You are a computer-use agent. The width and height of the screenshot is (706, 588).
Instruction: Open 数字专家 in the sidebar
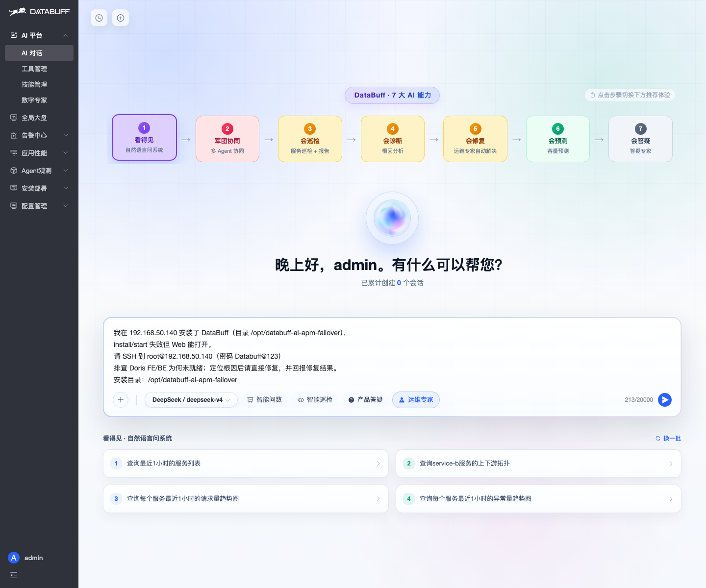tap(39, 100)
